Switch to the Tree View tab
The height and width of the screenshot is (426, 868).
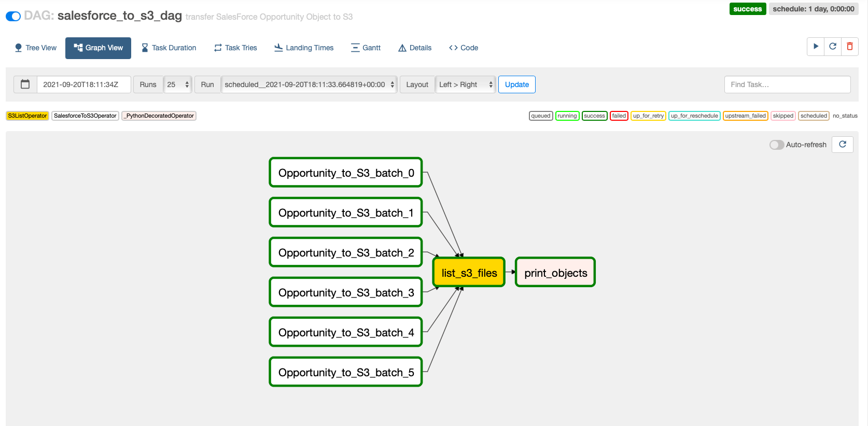[x=35, y=48]
